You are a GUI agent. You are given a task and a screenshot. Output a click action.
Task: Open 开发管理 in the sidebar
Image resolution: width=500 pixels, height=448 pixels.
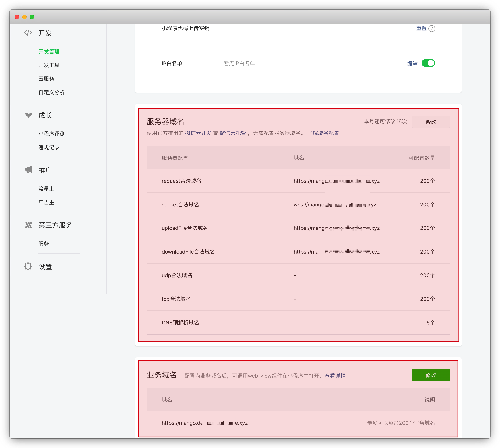pos(49,51)
